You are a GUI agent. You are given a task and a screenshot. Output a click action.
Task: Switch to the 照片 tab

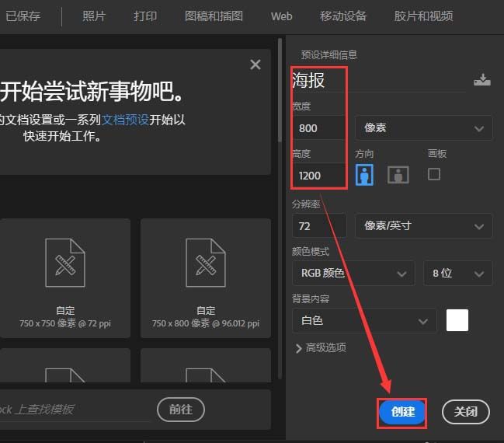pos(94,16)
